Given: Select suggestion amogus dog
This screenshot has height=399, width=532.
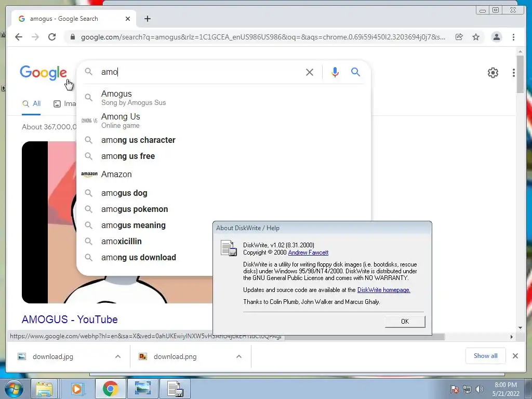Looking at the screenshot, I should (x=224, y=193).
